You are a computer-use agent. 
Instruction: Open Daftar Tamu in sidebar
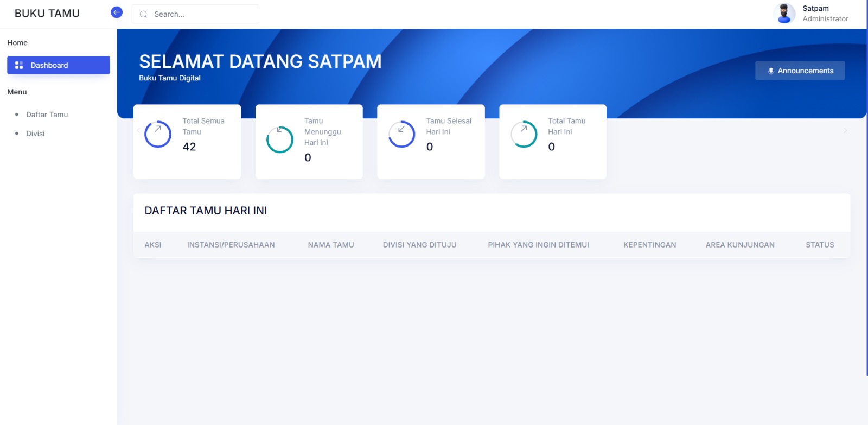(x=47, y=115)
